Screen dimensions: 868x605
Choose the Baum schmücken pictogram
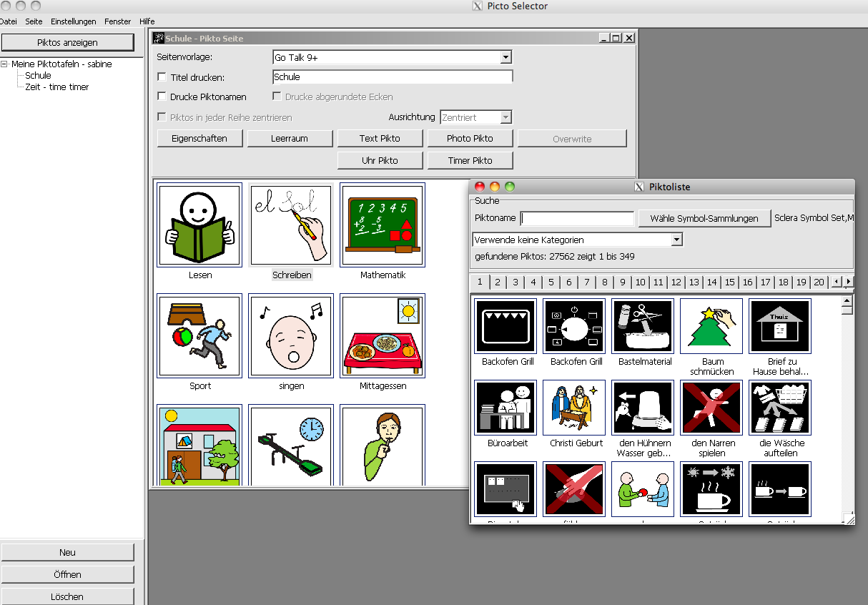(x=711, y=326)
